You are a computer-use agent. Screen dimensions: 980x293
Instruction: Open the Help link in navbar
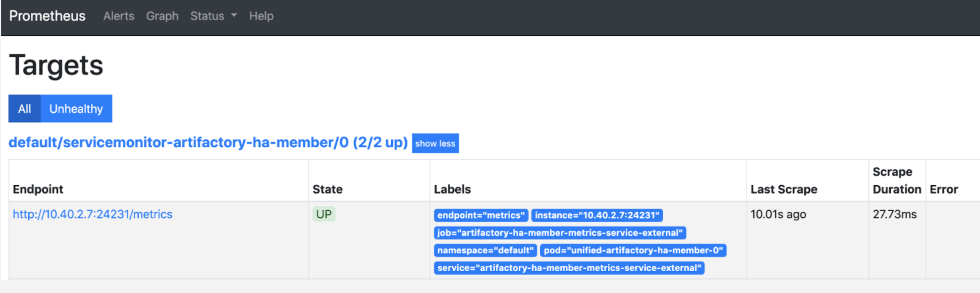click(x=261, y=16)
